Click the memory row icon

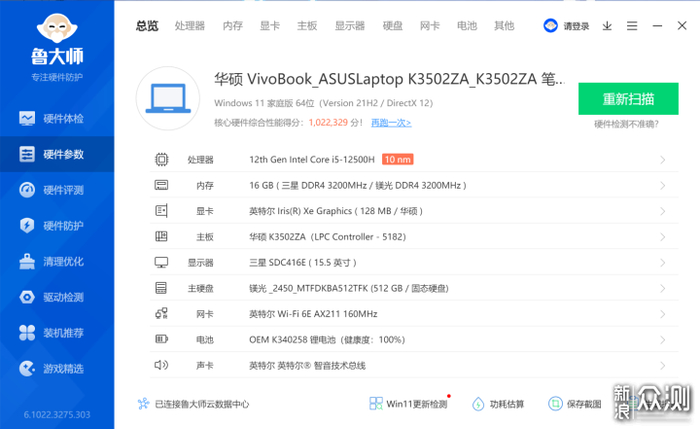click(x=161, y=185)
